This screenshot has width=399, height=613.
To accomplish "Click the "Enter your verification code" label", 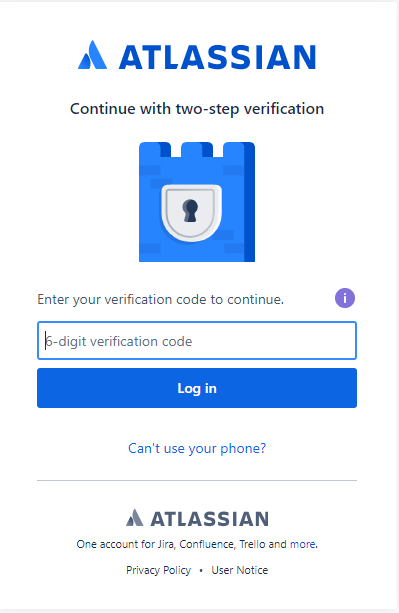I will click(x=161, y=299).
